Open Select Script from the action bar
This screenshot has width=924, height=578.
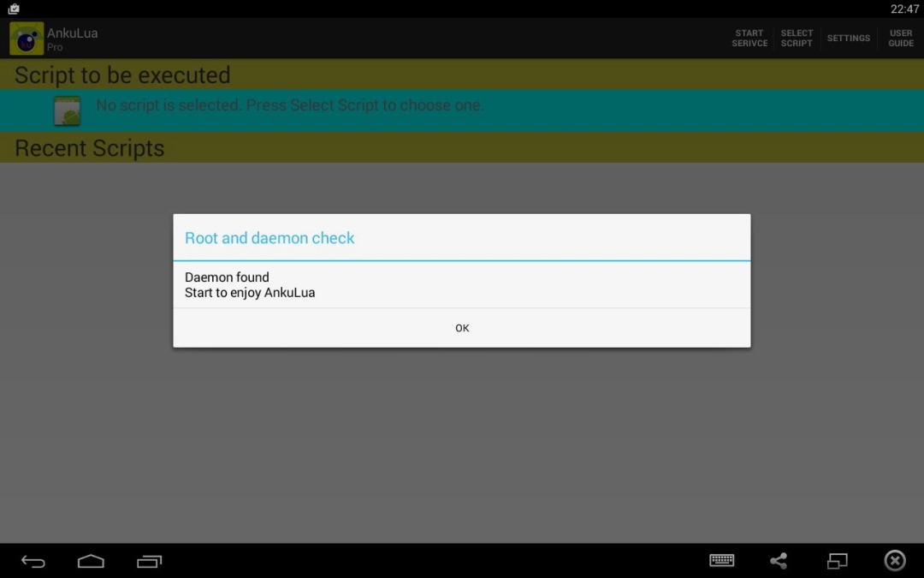[x=797, y=39]
